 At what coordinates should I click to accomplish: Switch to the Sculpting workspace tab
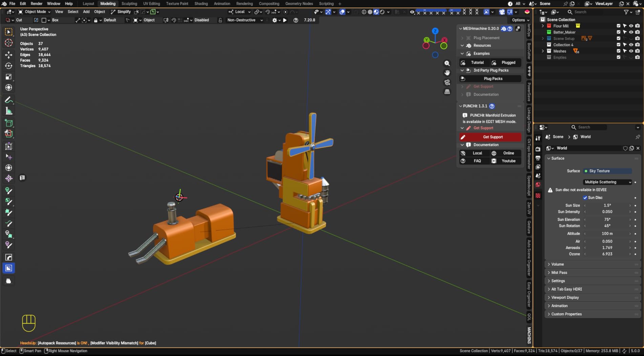(129, 4)
